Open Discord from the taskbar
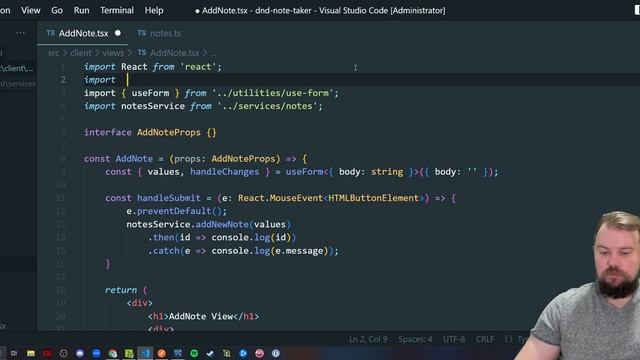Image resolution: width=640 pixels, height=360 pixels. (80, 353)
